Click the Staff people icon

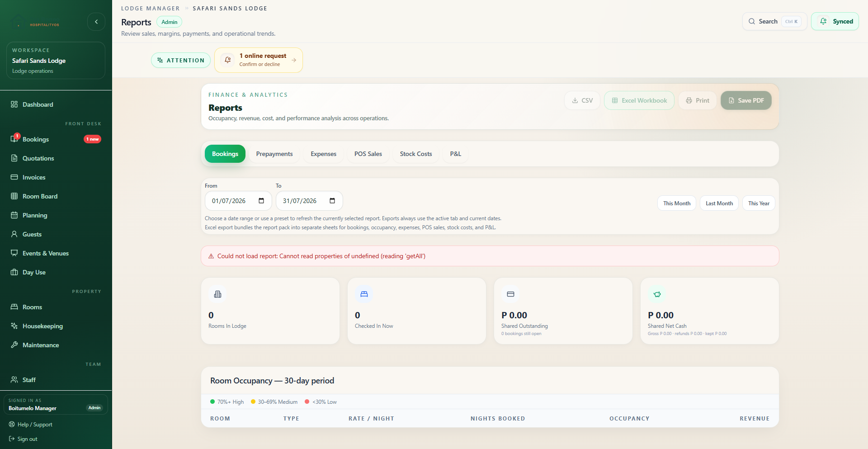pos(14,380)
